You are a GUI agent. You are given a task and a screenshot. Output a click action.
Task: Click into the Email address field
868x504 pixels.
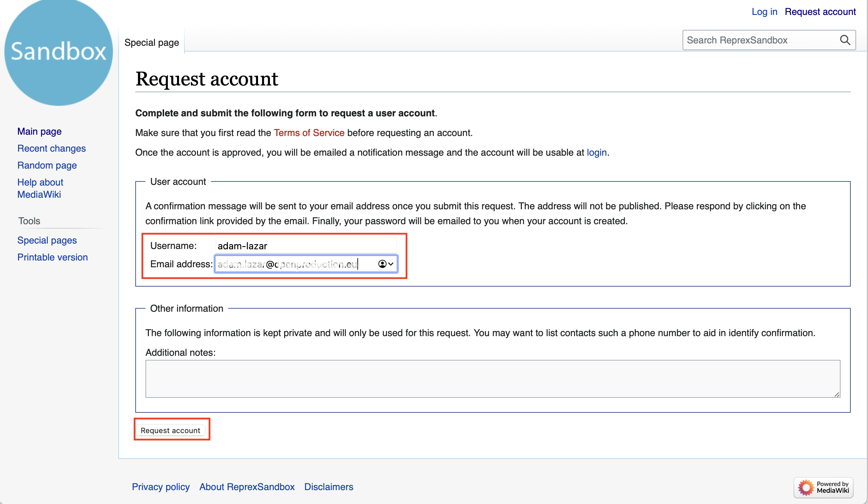296,264
